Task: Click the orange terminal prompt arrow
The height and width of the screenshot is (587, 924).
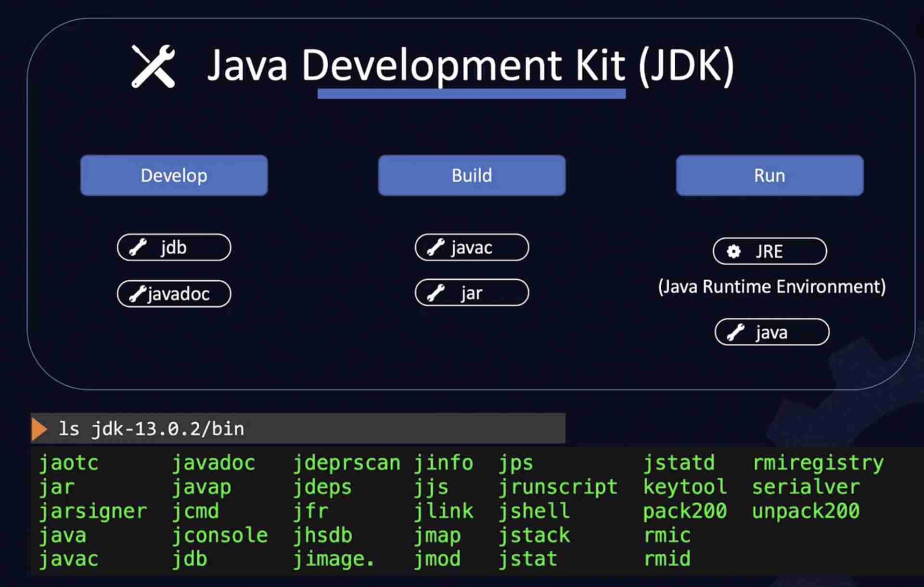Action: [39, 429]
